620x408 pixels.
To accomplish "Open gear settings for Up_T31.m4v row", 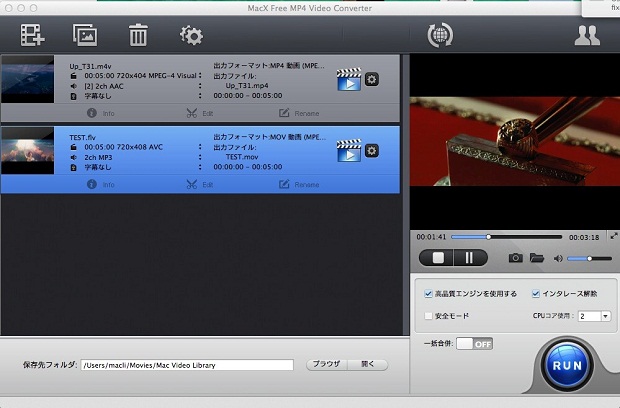I will point(372,79).
